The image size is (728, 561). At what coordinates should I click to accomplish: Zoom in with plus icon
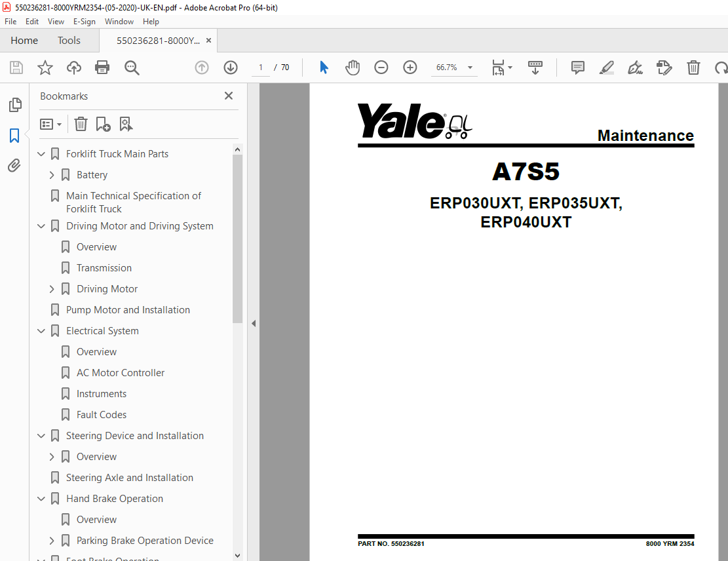pyautogui.click(x=410, y=68)
